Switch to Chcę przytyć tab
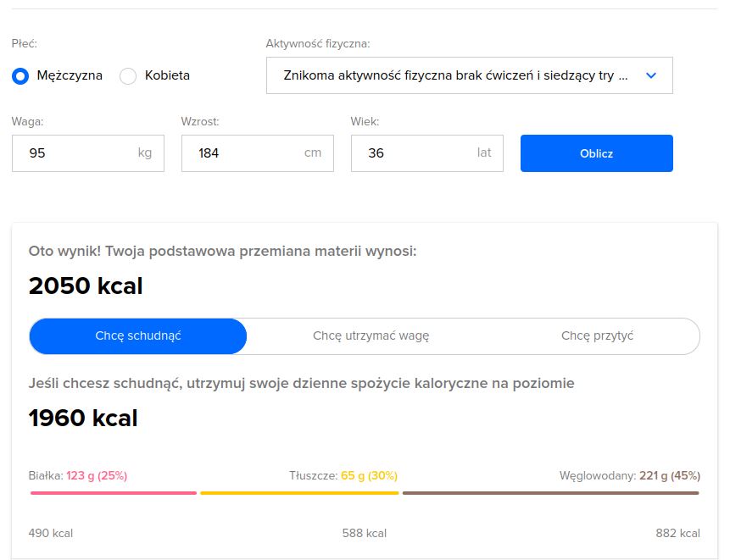The image size is (730, 560). click(598, 335)
